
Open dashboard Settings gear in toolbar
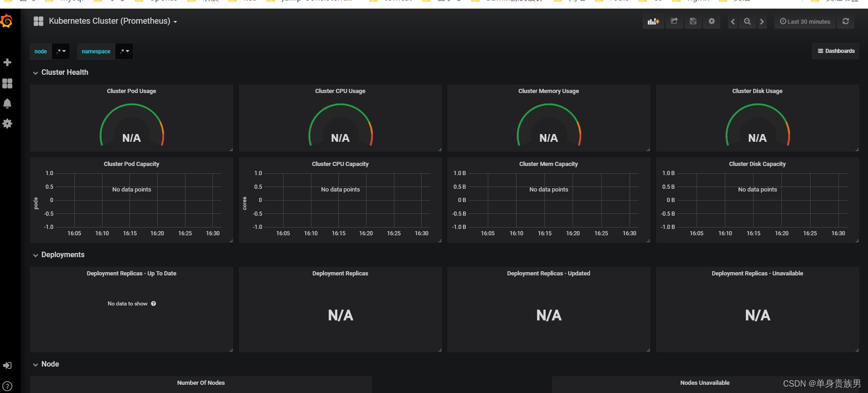point(712,21)
